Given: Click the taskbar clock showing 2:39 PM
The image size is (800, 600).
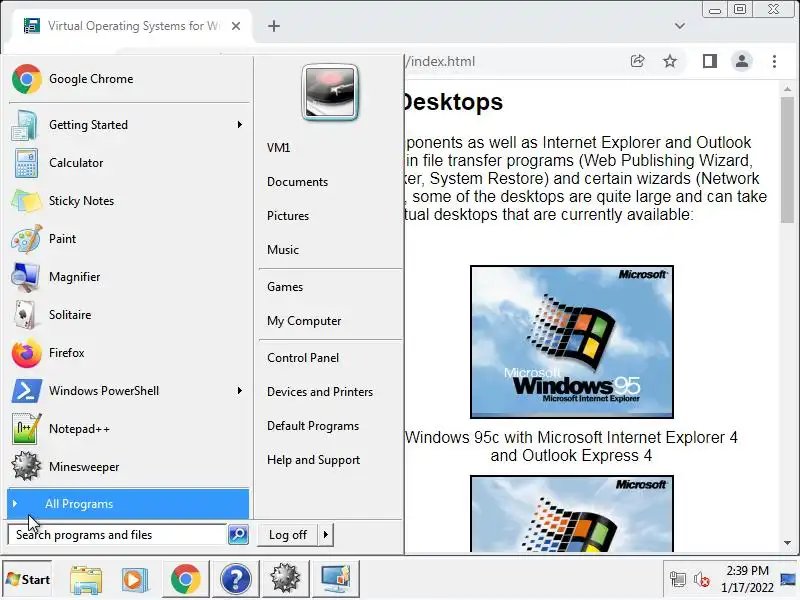Looking at the screenshot, I should click(747, 580).
